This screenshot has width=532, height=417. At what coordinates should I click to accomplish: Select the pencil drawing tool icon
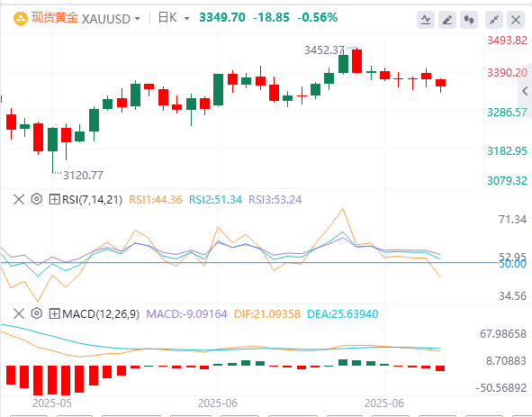coord(447,20)
